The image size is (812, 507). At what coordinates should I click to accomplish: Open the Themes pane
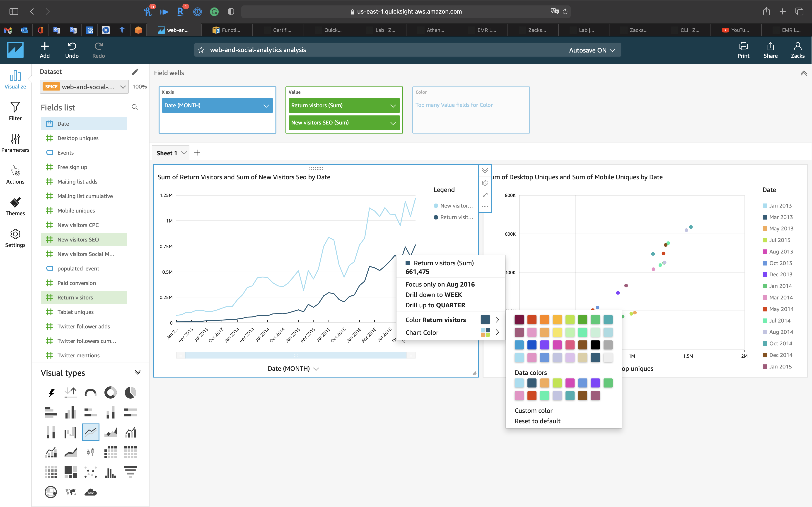(x=15, y=206)
